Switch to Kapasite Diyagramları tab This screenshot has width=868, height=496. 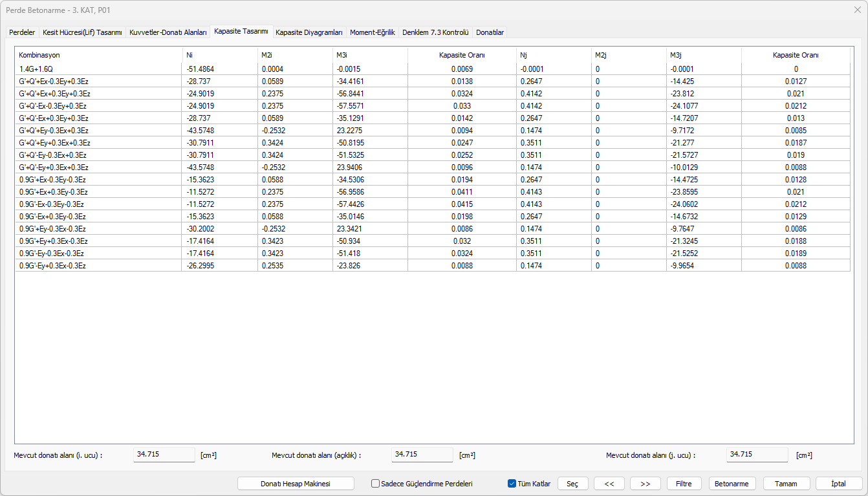309,32
